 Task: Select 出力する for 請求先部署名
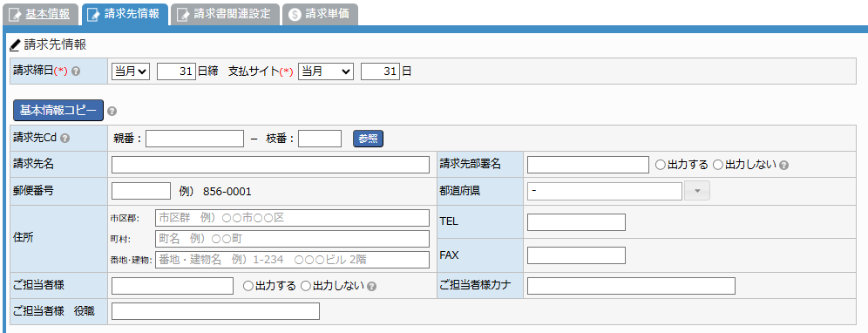tap(660, 165)
